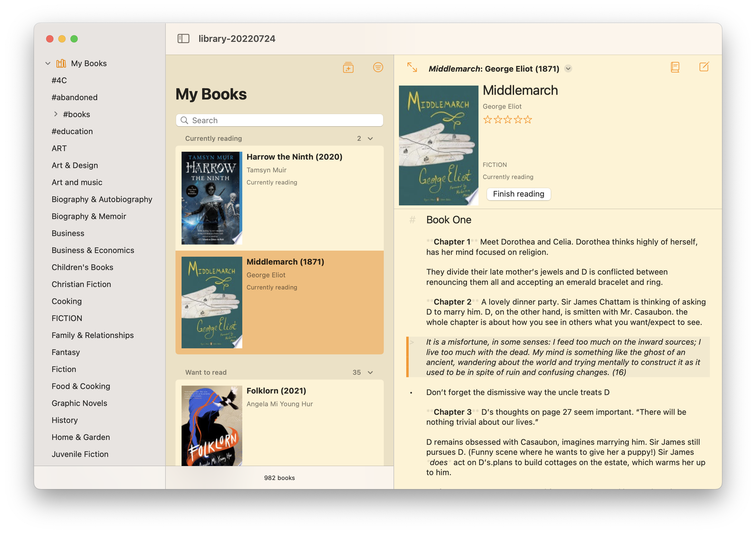Click the Folklorn cover thumbnail
756x534 pixels.
pyautogui.click(x=212, y=425)
